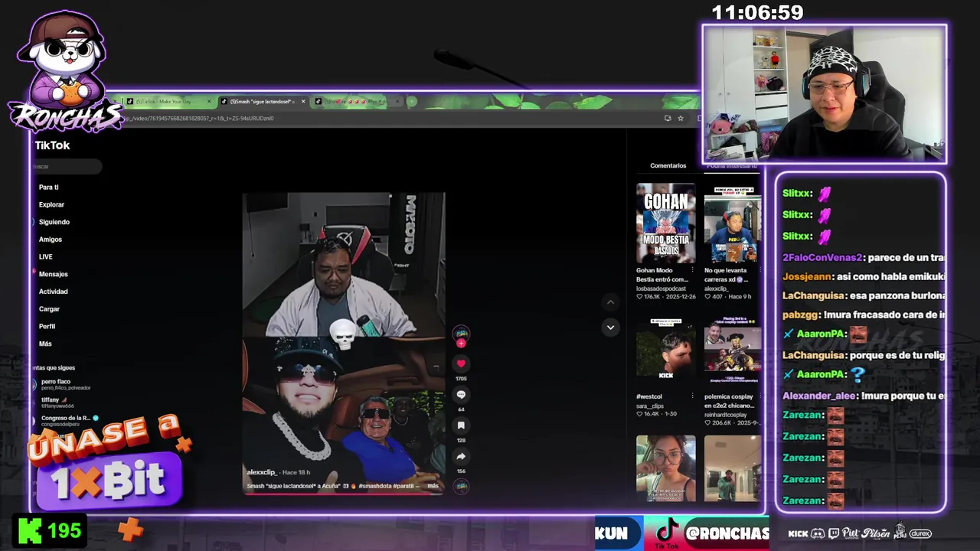Open the 'Podría interesarte' tab
The image size is (980, 551).
(731, 166)
